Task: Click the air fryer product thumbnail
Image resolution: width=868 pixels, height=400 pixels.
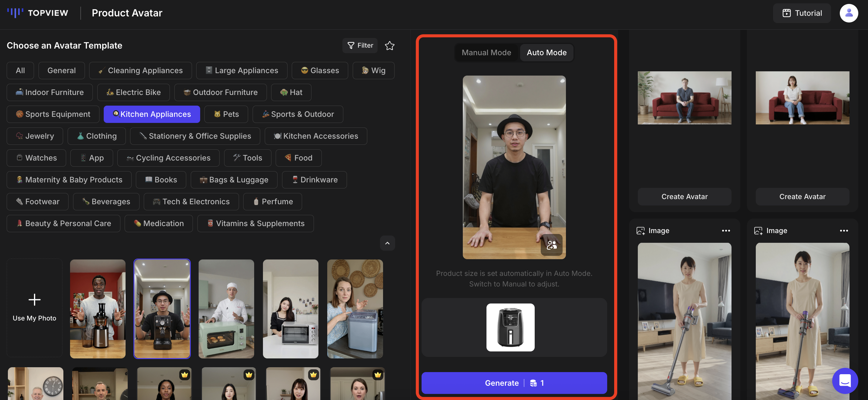Action: (510, 327)
